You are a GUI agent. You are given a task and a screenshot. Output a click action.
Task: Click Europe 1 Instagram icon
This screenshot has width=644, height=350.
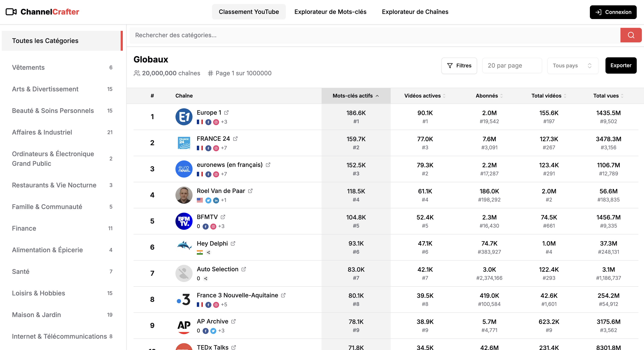(x=216, y=122)
